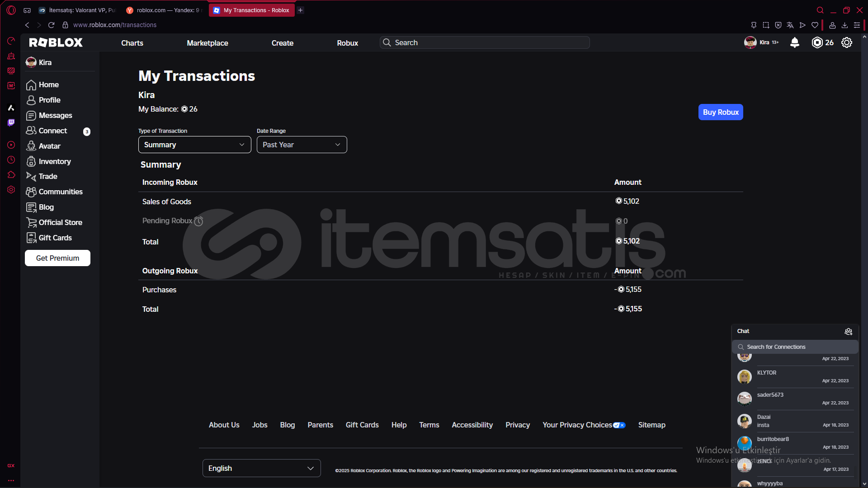The height and width of the screenshot is (488, 868).
Task: Click the Buy Robux button
Action: pos(720,112)
